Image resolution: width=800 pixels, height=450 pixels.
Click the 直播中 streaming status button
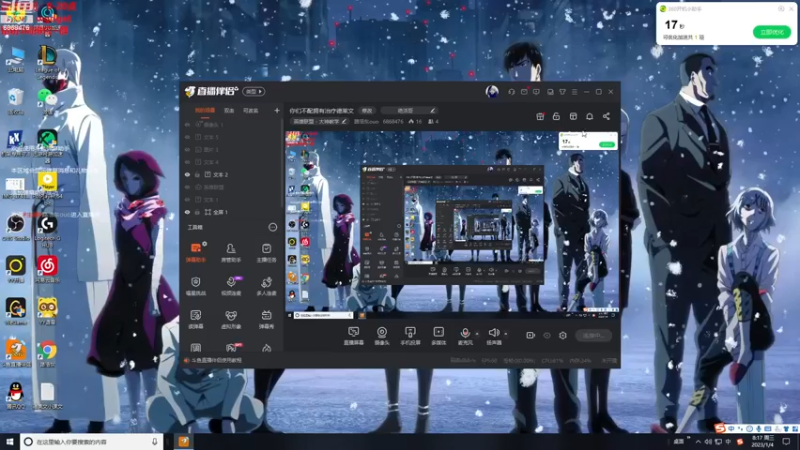[x=594, y=335]
